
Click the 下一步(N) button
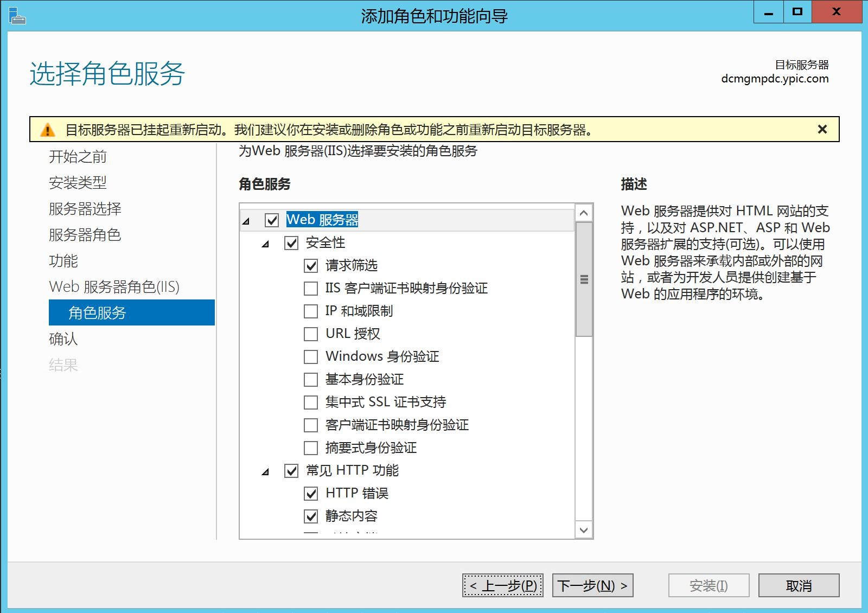pyautogui.click(x=592, y=586)
